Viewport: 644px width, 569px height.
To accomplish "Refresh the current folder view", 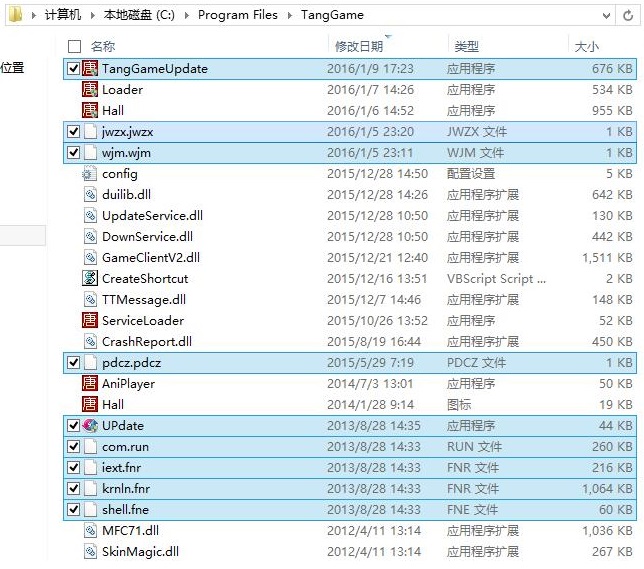I will pyautogui.click(x=630, y=15).
